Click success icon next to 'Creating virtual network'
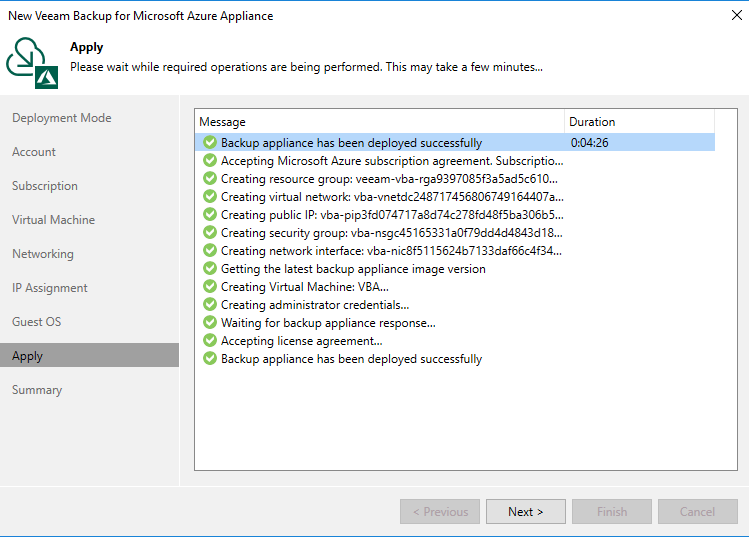The image size is (749, 538). (x=210, y=197)
